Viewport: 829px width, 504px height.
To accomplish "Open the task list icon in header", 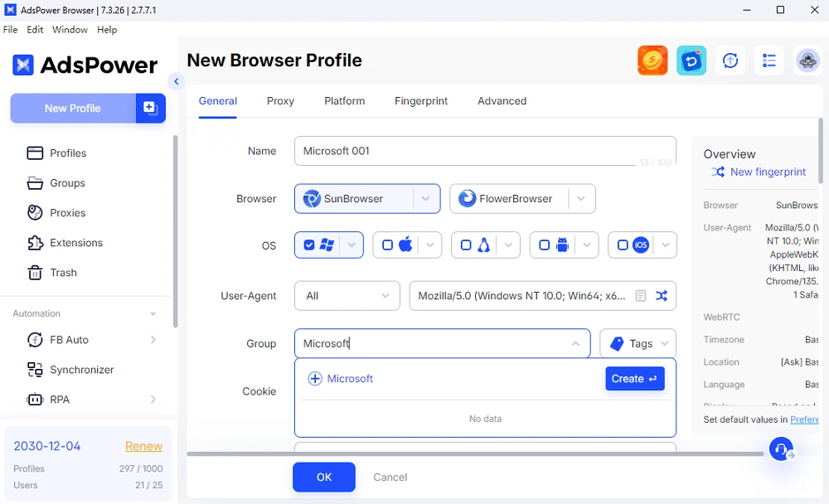I will tap(768, 61).
